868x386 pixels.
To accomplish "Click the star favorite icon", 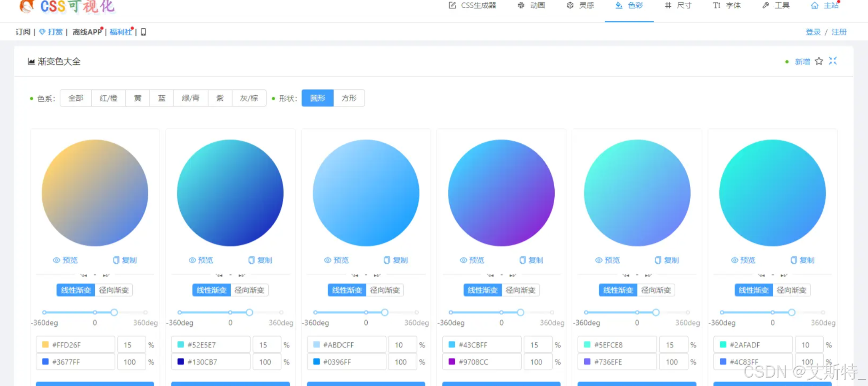I will pos(819,61).
